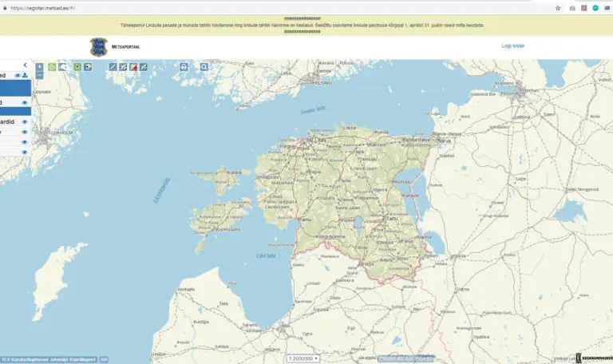This screenshot has height=364, width=613.
Task: Toggle visibility eye of the topmost layer
Action: tap(18, 76)
